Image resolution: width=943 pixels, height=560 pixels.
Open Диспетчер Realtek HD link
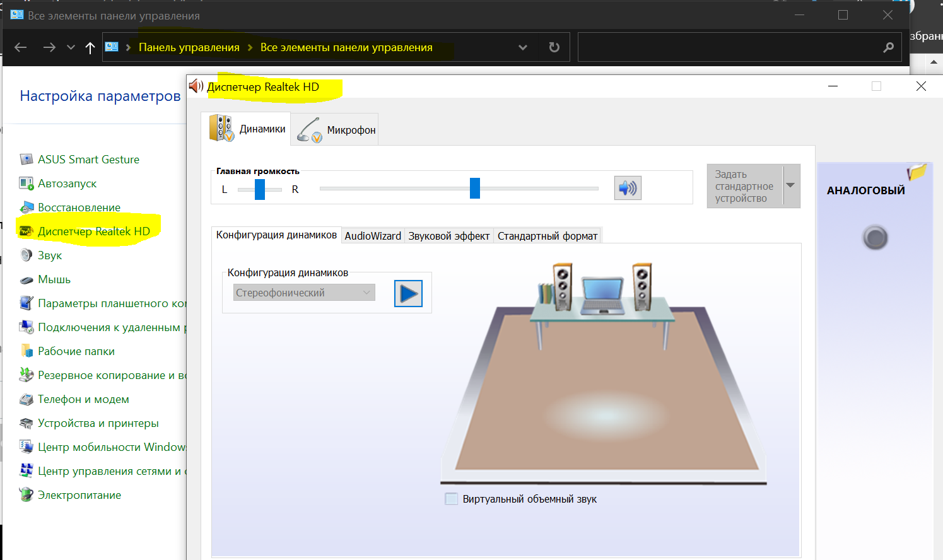[94, 231]
